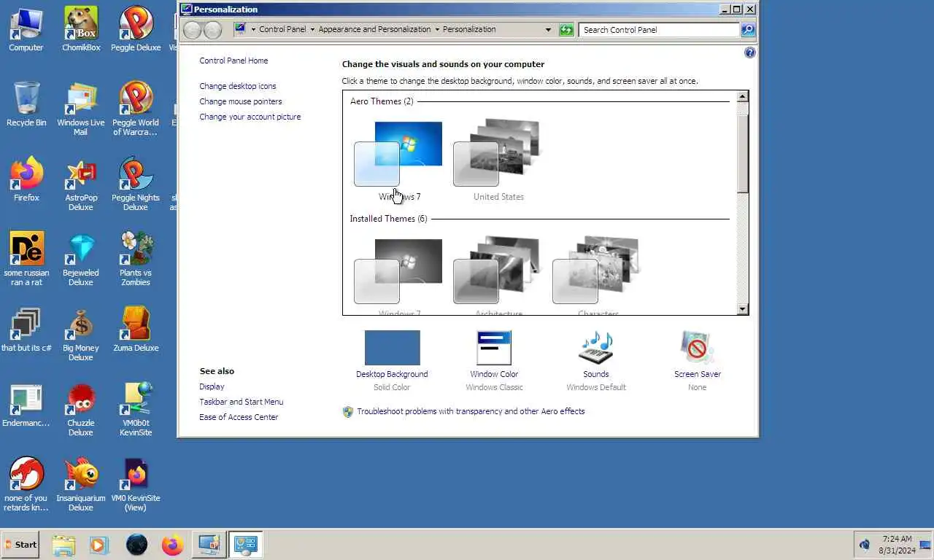The image size is (934, 560).
Task: Click the Personalization help question mark icon
Action: [749, 52]
